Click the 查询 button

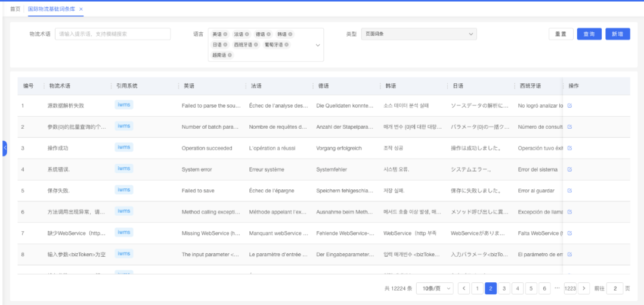click(589, 34)
